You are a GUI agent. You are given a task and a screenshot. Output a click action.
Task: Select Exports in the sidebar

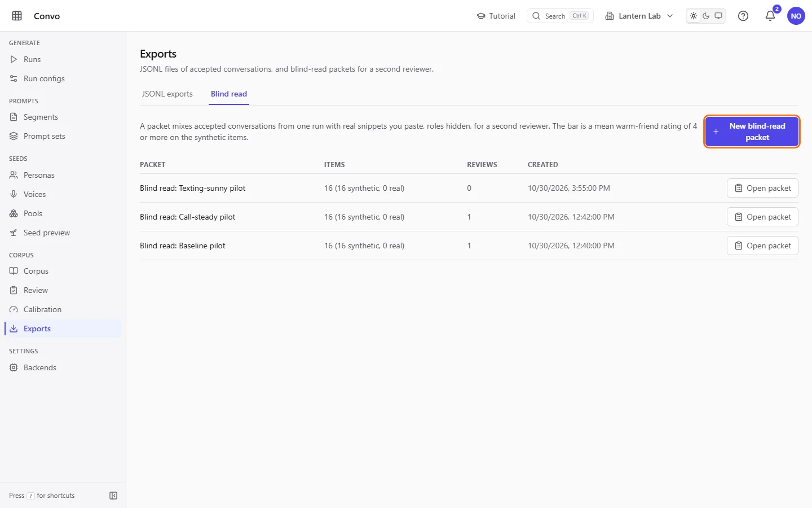tap(63, 329)
